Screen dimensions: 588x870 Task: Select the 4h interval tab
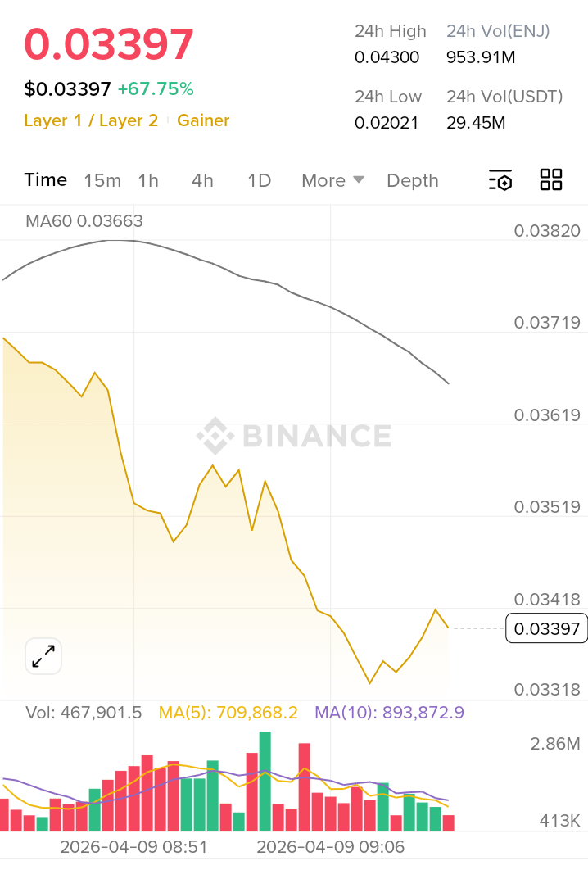(202, 180)
